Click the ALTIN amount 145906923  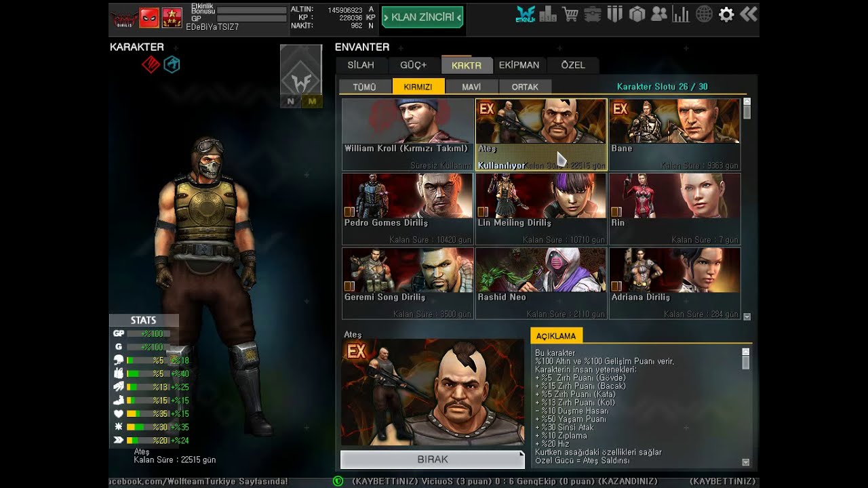345,10
